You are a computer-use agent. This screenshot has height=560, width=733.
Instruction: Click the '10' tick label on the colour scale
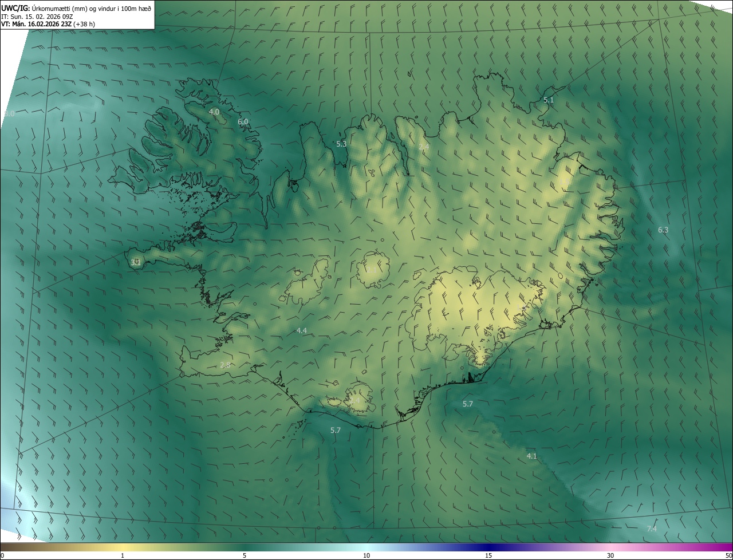coord(366,555)
